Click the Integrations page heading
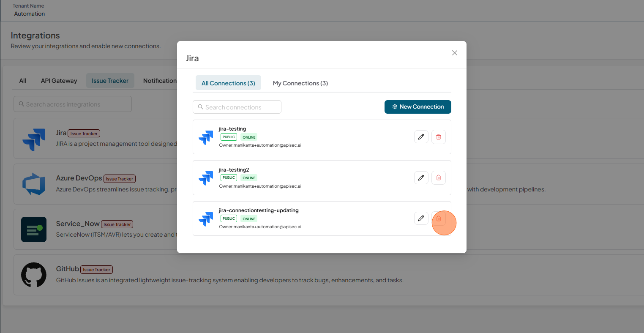644x333 pixels. pos(35,35)
